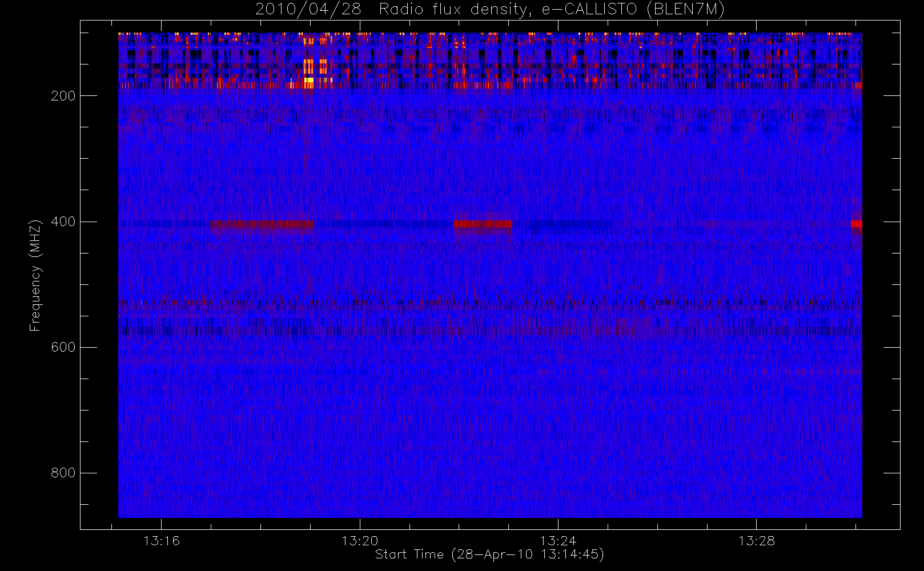Click the 'Start Time (28-Apr-10 13:14:45)' label

point(489,554)
